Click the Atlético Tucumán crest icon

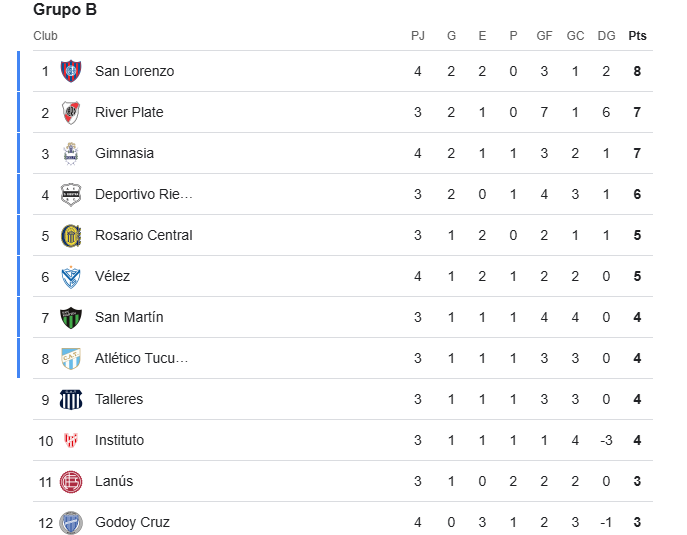coord(71,358)
